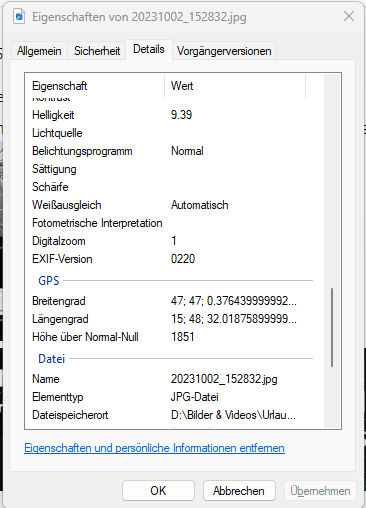Click the vertical scrollbar thumb in details list
The height and width of the screenshot is (508, 366).
pos(332,327)
